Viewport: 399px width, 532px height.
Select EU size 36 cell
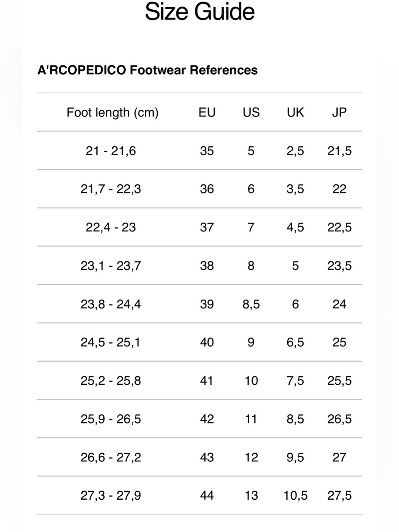(x=207, y=189)
